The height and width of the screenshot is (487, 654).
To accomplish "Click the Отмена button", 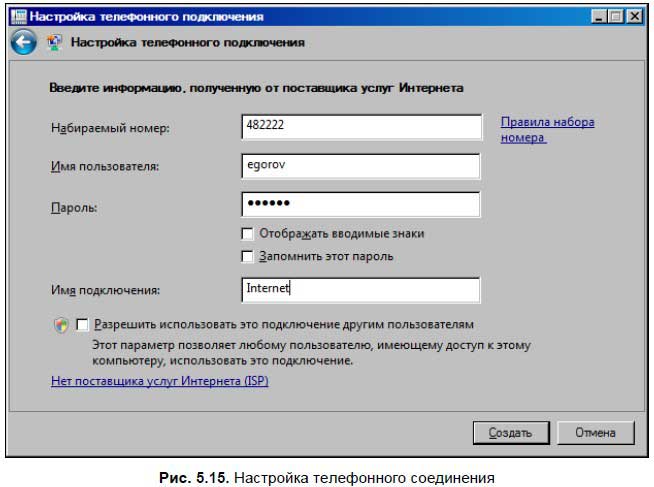I will pyautogui.click(x=596, y=433).
